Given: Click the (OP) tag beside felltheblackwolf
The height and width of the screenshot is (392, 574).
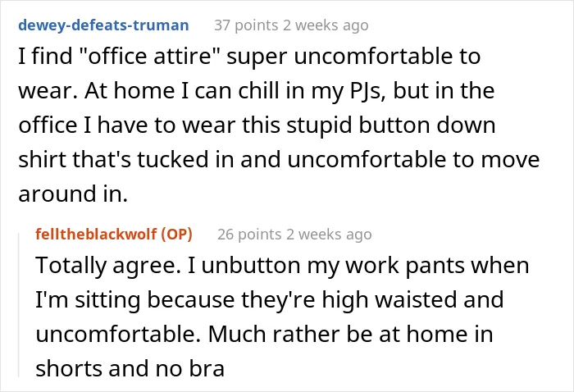Looking at the screenshot, I should tap(176, 235).
